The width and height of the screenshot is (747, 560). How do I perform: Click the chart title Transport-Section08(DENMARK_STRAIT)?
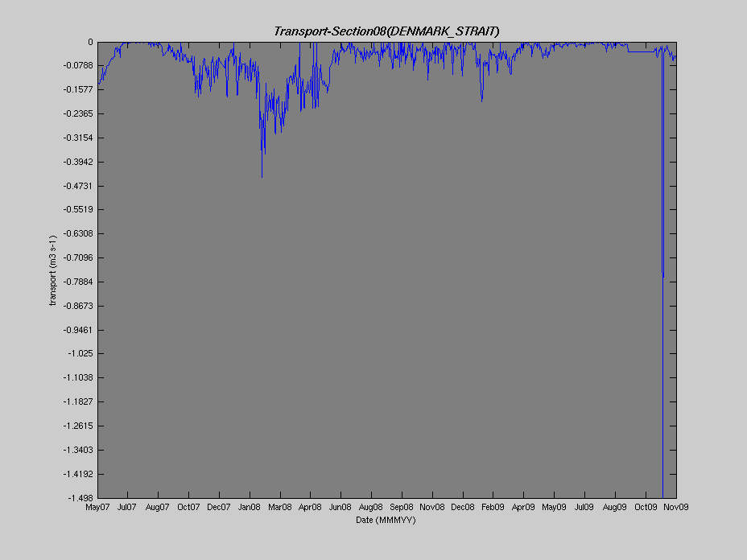tap(386, 31)
